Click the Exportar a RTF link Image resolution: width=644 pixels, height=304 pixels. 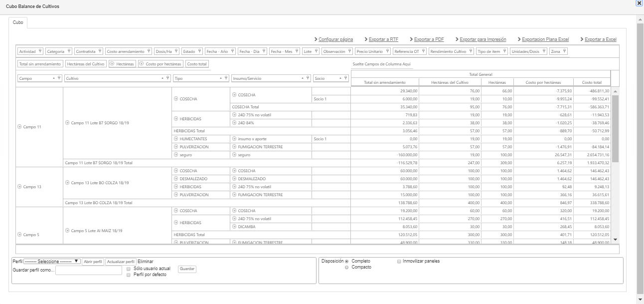tap(383, 39)
